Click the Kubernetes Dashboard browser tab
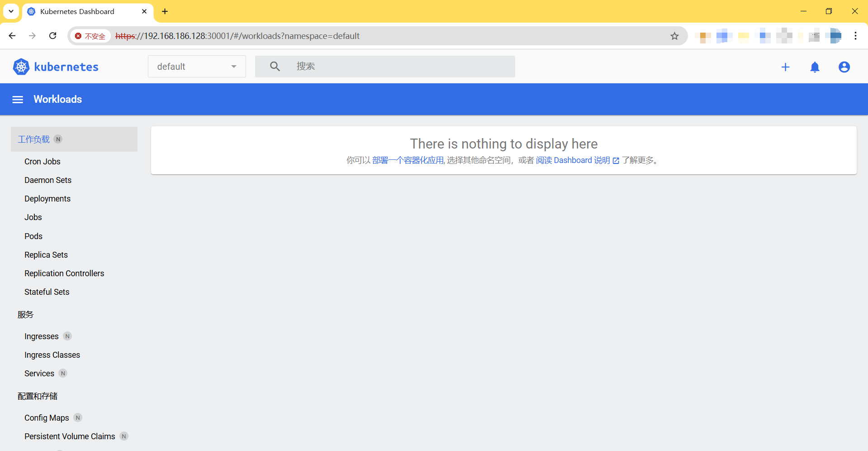This screenshot has width=868, height=451. (88, 11)
